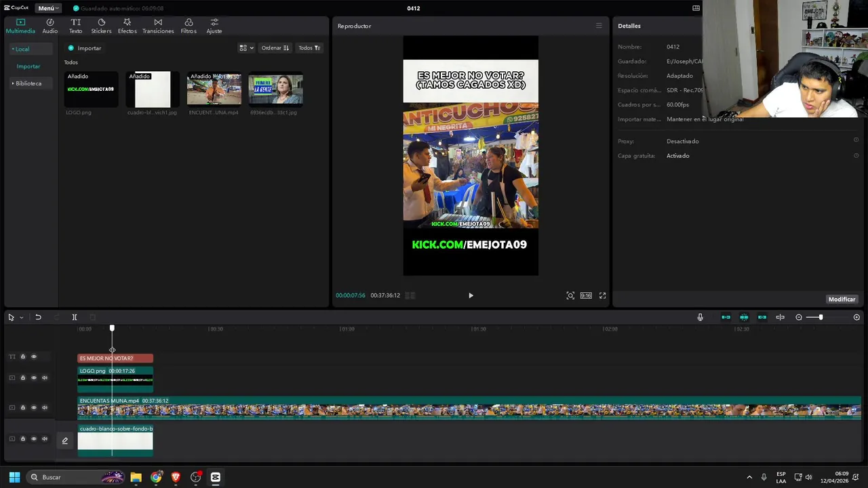Hide the ENCUENTAS MUNA.mp4 track
This screenshot has height=488, width=868.
33,407
